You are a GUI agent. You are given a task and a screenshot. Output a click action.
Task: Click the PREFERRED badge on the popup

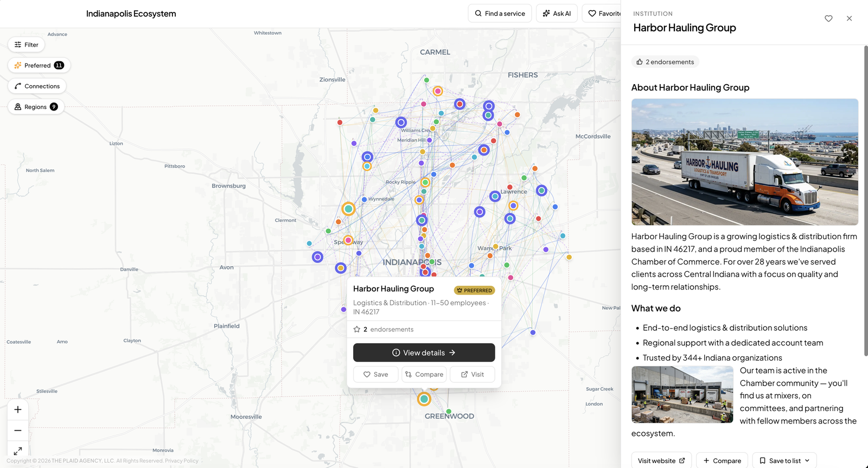click(474, 290)
